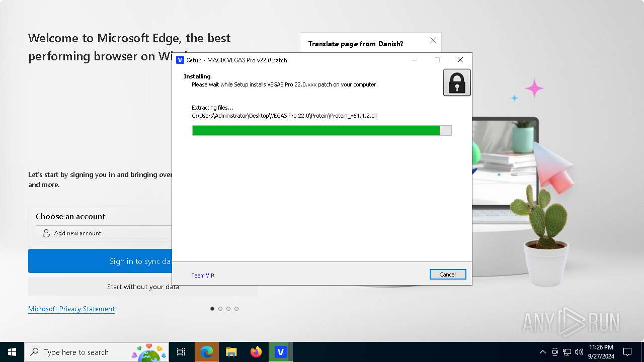Open the notification center icon
644x362 pixels.
(x=627, y=352)
